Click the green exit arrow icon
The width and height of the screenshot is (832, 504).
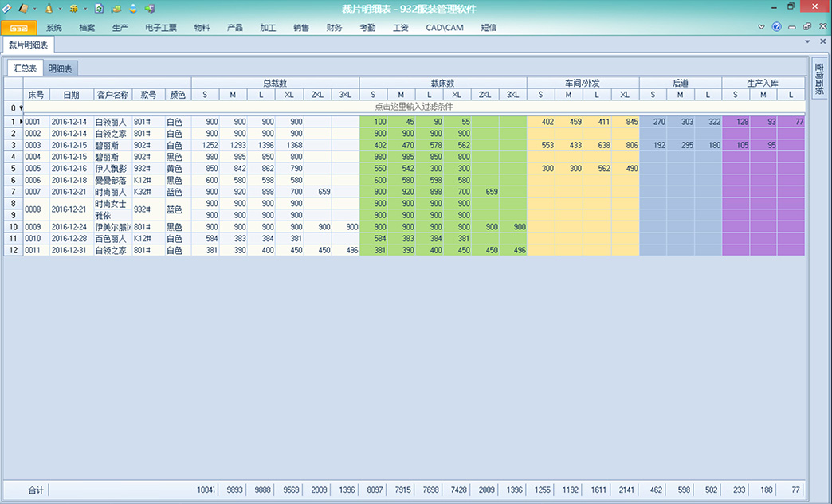(149, 7)
